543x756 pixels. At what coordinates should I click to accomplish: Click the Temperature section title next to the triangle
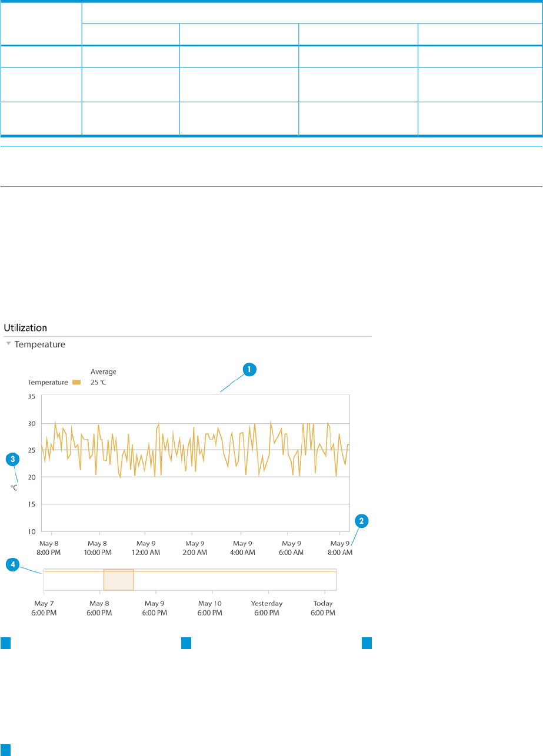point(40,344)
